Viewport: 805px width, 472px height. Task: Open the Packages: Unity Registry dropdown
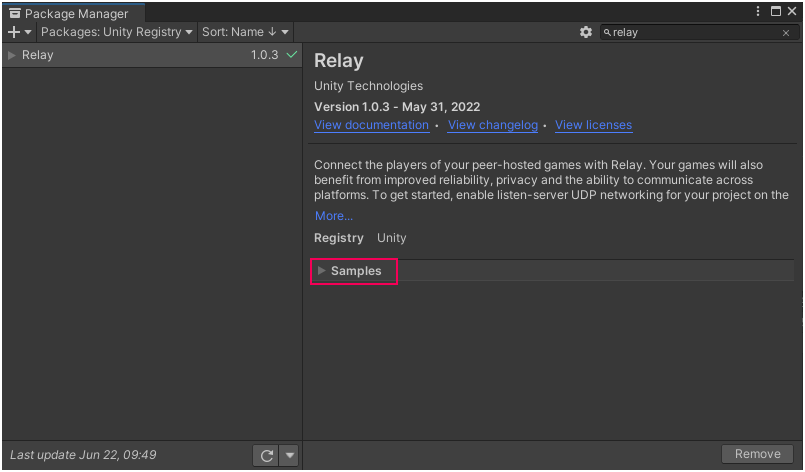coord(116,32)
